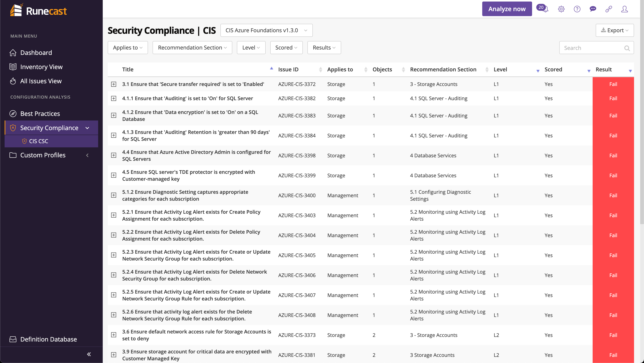Screen dimensions: 644x363
Task: Sort by Applies to column arrows
Action: 366,69
